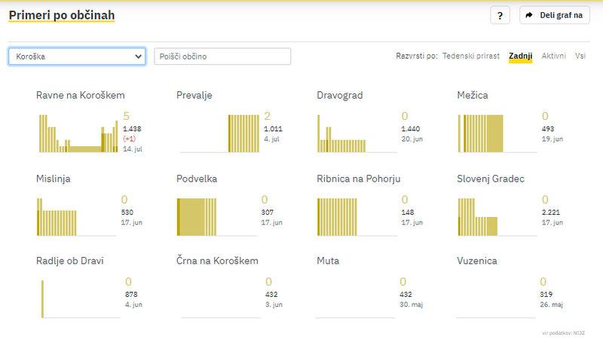The width and height of the screenshot is (603, 364).
Task: Click the question mark help button
Action: tap(500, 15)
